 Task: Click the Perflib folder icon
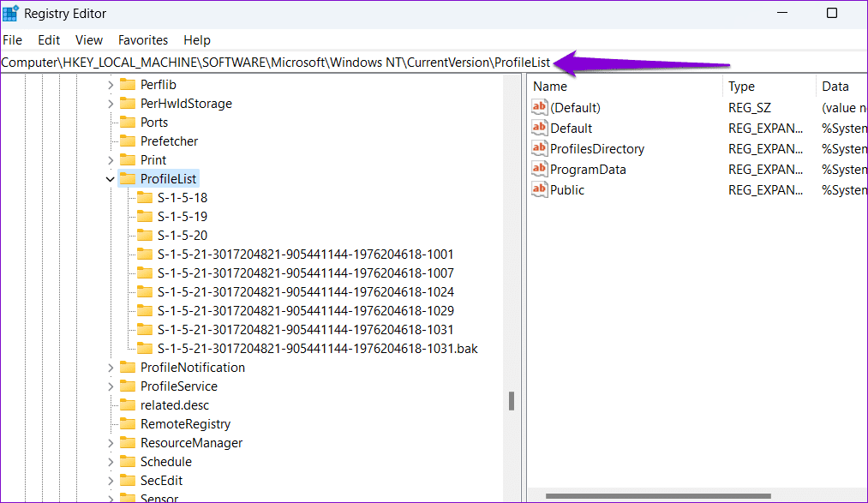point(128,85)
